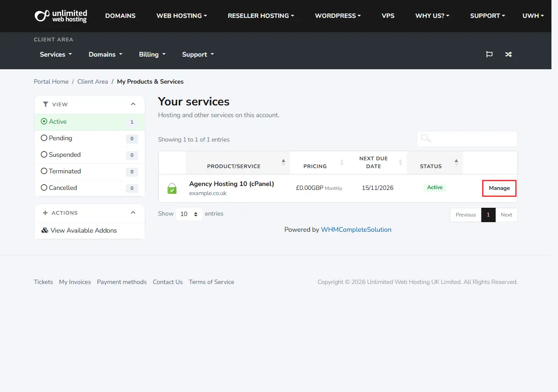
Task: Open the UWH account menu
Action: pos(533,16)
